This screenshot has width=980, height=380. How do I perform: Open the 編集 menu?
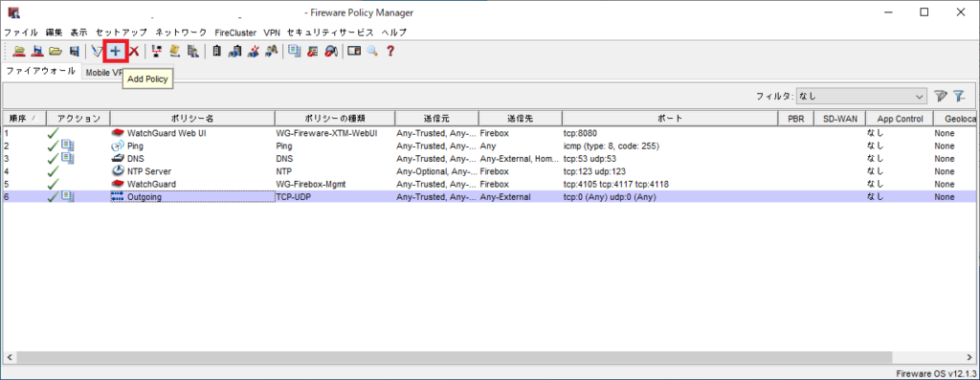tap(55, 32)
